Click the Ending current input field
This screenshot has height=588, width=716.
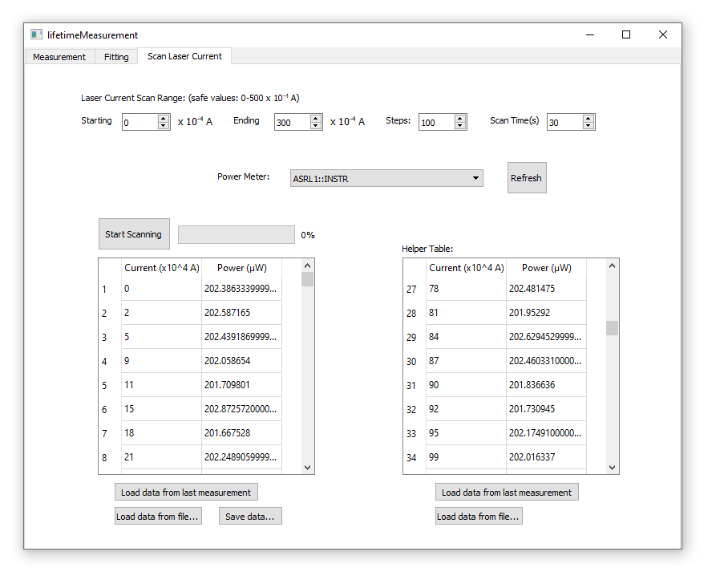(292, 123)
